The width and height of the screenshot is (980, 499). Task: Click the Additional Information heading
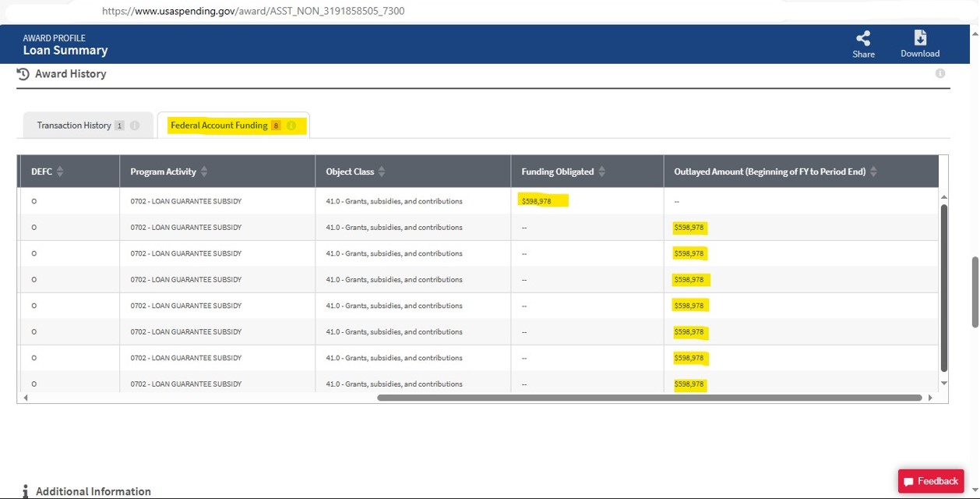click(93, 491)
